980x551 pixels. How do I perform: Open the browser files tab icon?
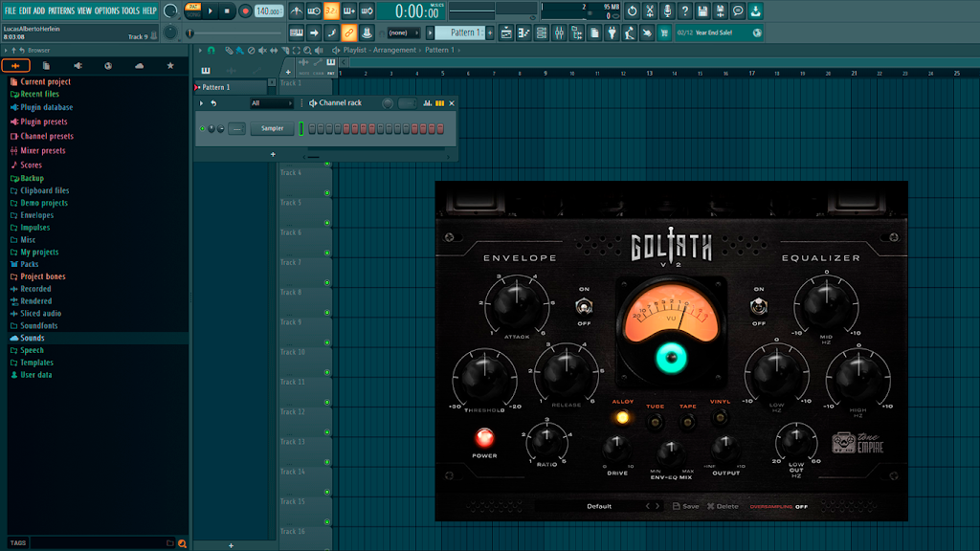pos(46,66)
